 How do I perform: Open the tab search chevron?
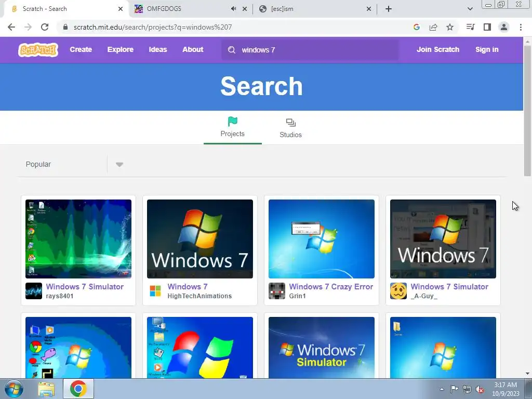tap(470, 9)
